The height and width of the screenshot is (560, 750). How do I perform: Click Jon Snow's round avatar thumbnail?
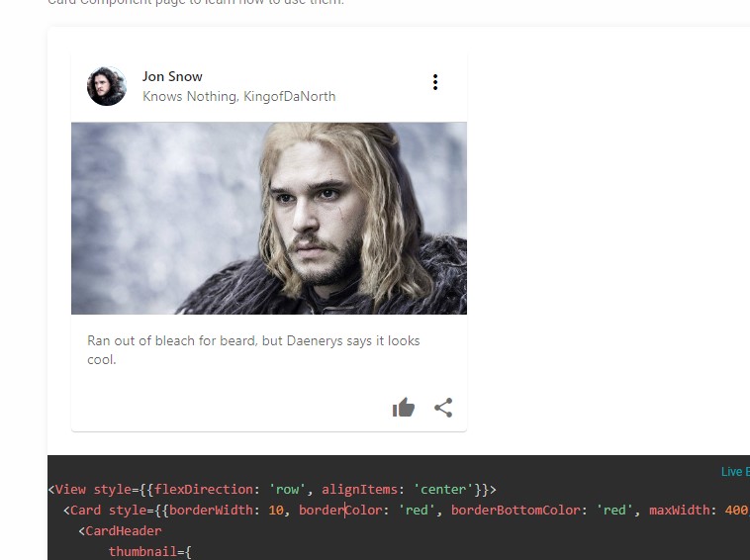(107, 86)
